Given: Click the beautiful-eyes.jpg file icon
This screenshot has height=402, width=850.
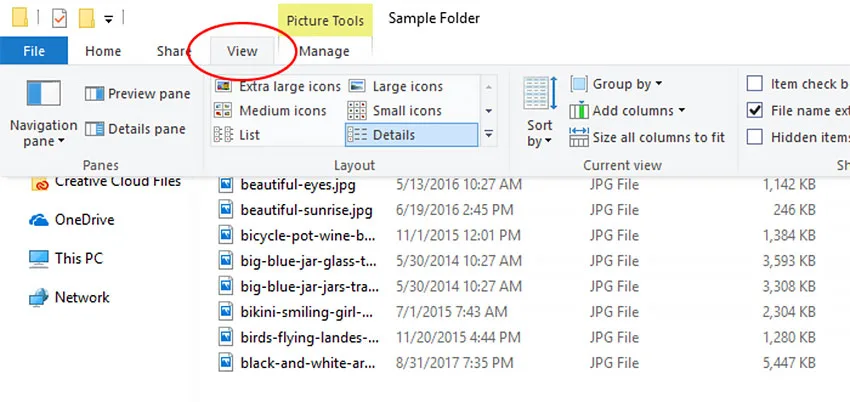Looking at the screenshot, I should [x=226, y=185].
